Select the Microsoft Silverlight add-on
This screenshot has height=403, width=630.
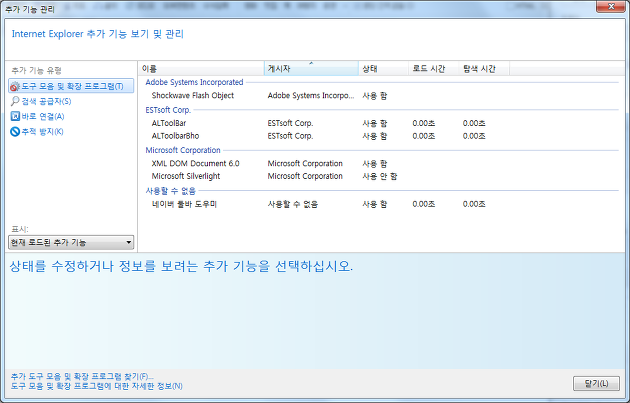(x=186, y=176)
